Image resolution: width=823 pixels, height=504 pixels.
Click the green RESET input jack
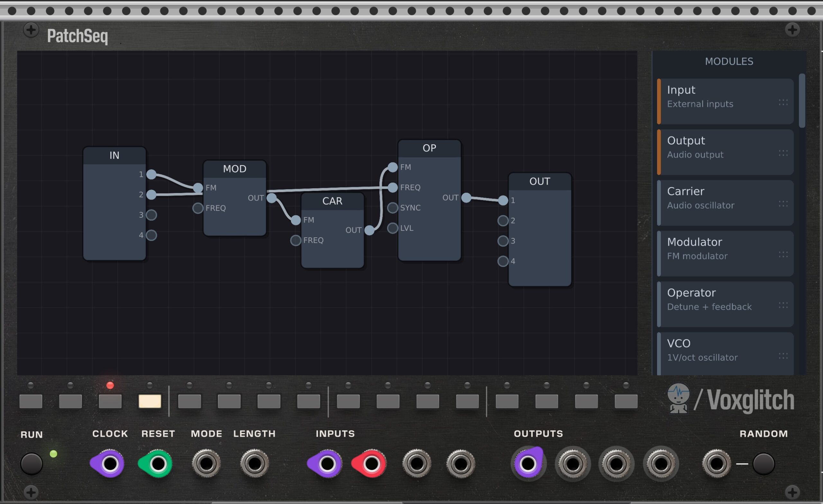pyautogui.click(x=158, y=464)
